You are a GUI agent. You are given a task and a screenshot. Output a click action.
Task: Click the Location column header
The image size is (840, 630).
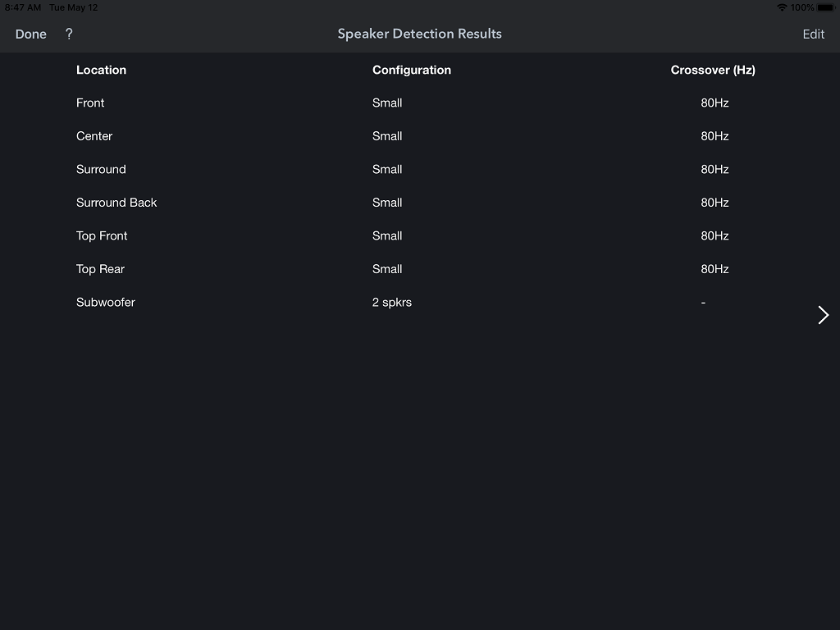coord(101,70)
